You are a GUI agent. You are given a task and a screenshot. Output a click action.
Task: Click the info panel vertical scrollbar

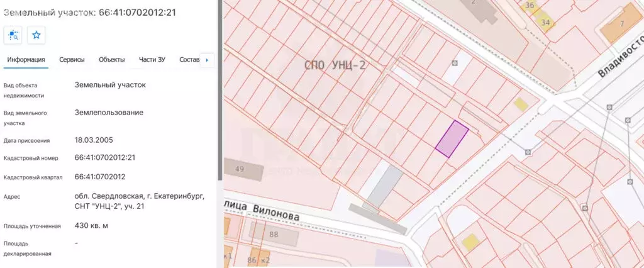pyautogui.click(x=219, y=91)
